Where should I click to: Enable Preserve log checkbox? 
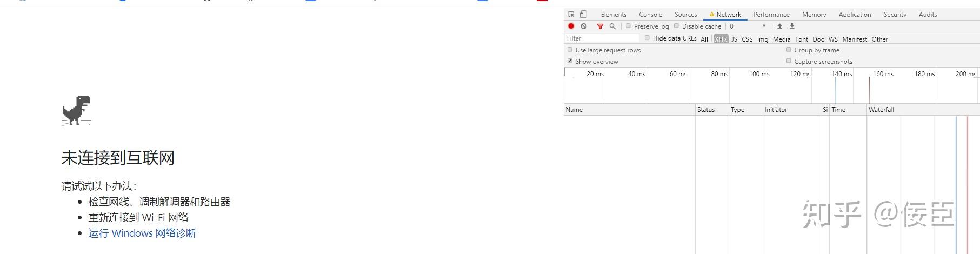coord(628,26)
